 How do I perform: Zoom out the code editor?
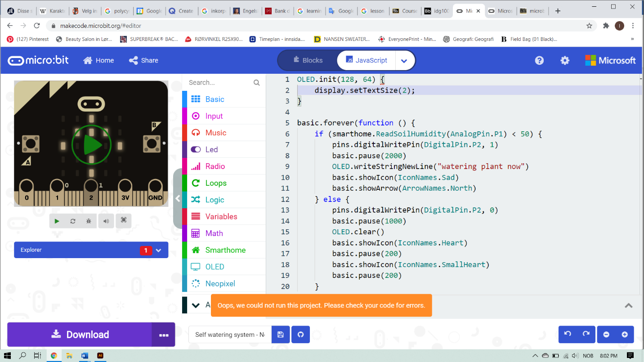606,335
